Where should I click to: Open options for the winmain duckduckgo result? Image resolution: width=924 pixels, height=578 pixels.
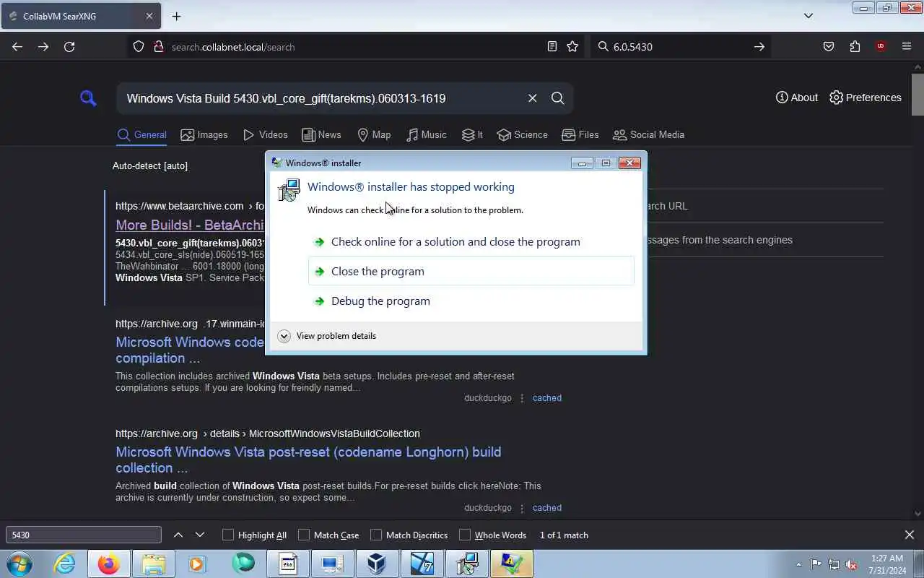point(522,397)
